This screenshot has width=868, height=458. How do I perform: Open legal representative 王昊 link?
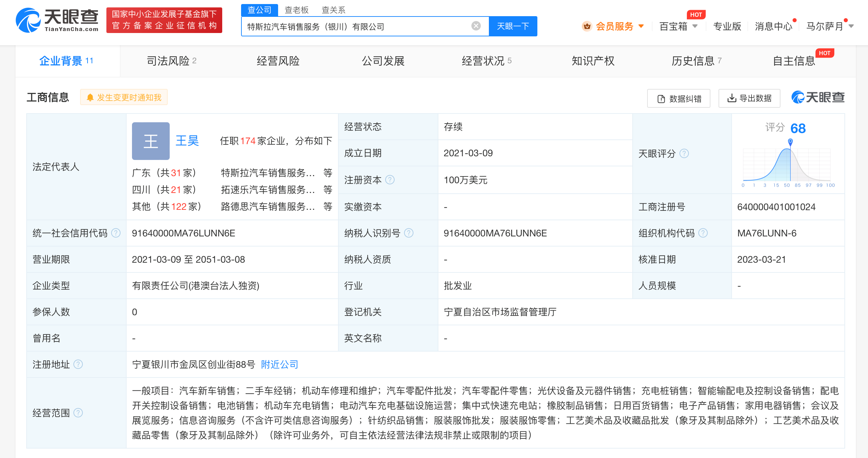click(x=187, y=141)
